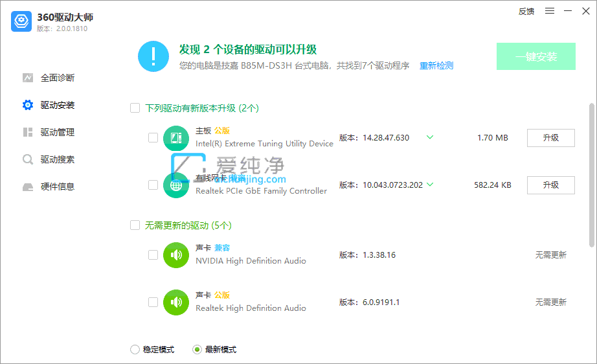Select the 最新模式 radio button
The width and height of the screenshot is (597, 364).
coord(197,350)
